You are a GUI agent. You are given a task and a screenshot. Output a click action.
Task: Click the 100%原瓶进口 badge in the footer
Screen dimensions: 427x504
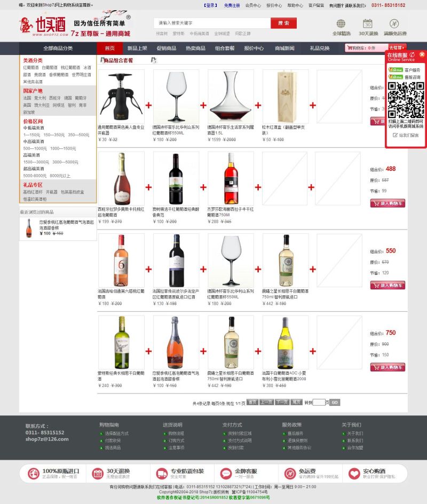pyautogui.click(x=53, y=474)
